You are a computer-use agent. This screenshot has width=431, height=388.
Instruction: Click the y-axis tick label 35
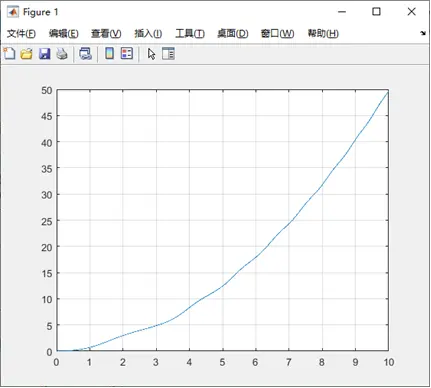pyautogui.click(x=47, y=169)
